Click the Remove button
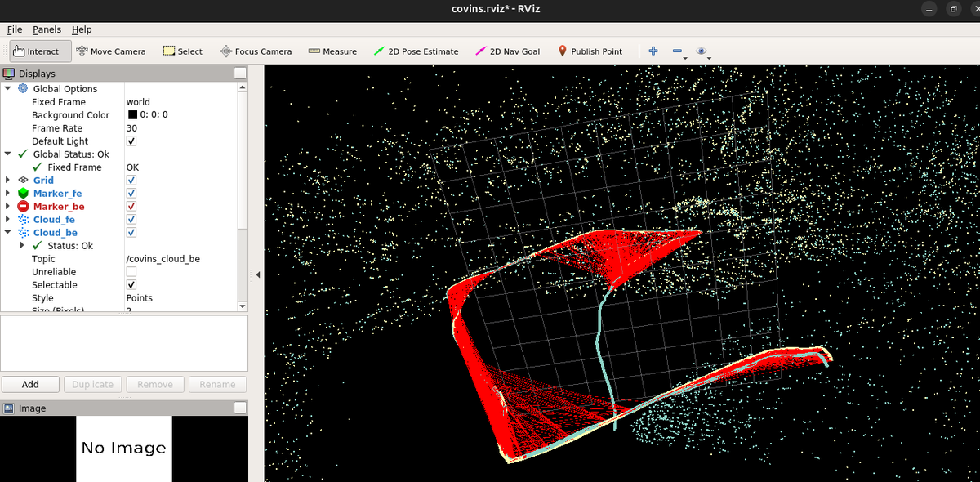980x482 pixels. coord(155,384)
